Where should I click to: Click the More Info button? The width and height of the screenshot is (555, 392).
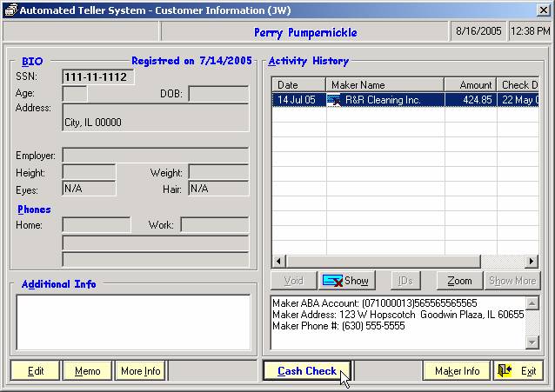[x=140, y=371]
